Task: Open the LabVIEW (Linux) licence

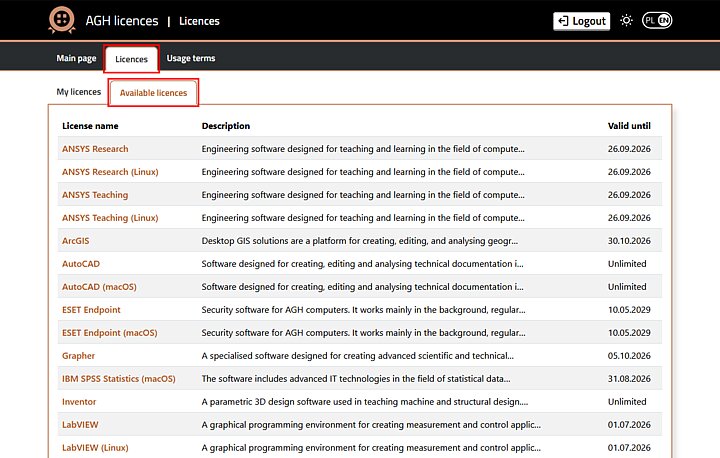Action: 96,447
